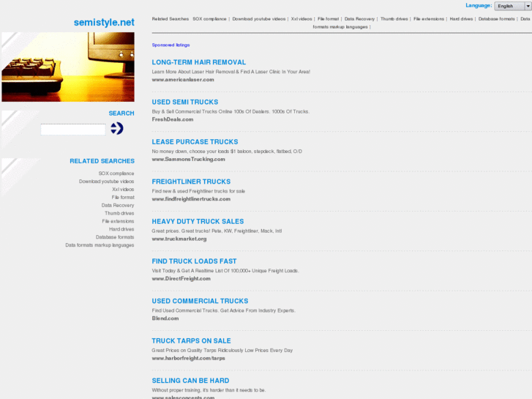
Task: Click 'Find Used Commercial Trucks' description text
Action: [224, 310]
